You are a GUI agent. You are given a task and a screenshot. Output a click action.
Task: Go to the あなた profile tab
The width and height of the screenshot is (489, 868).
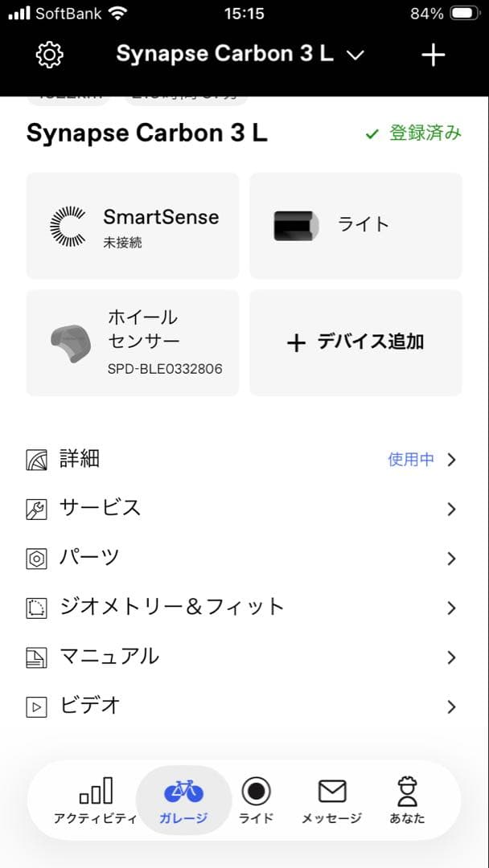coord(407,800)
